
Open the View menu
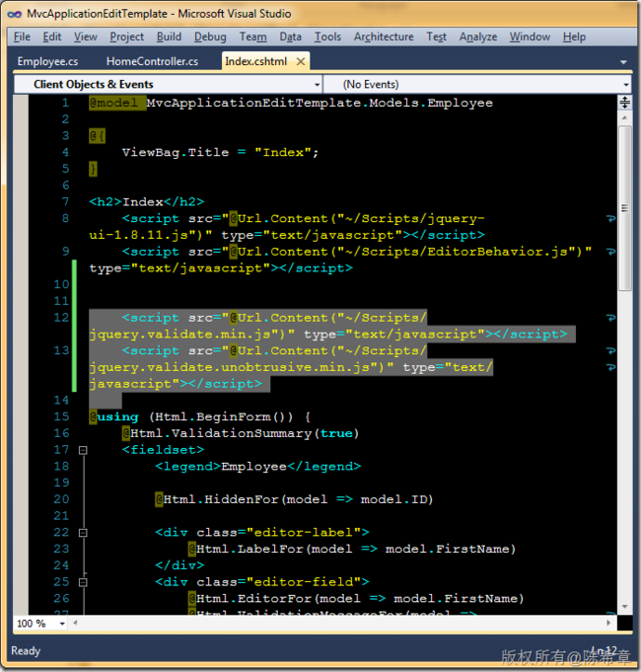pos(85,37)
